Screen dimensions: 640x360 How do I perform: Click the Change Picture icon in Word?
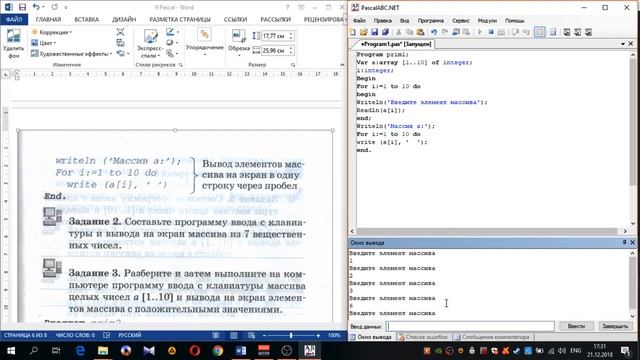pos(120,43)
